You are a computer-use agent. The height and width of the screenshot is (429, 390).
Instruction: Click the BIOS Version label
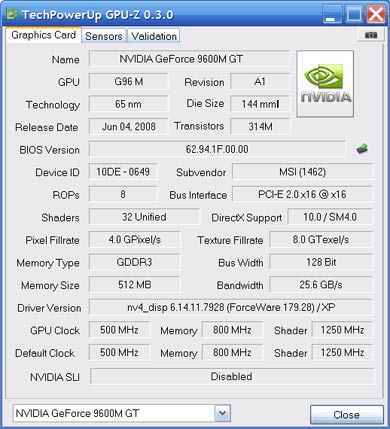[x=49, y=150]
